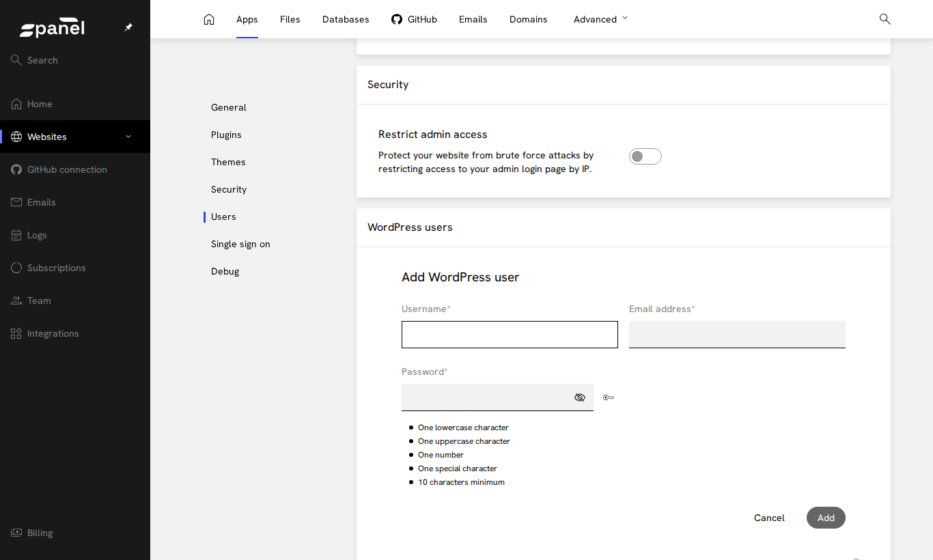Image resolution: width=933 pixels, height=560 pixels.
Task: Click the top-right search magnifier
Action: [x=885, y=19]
